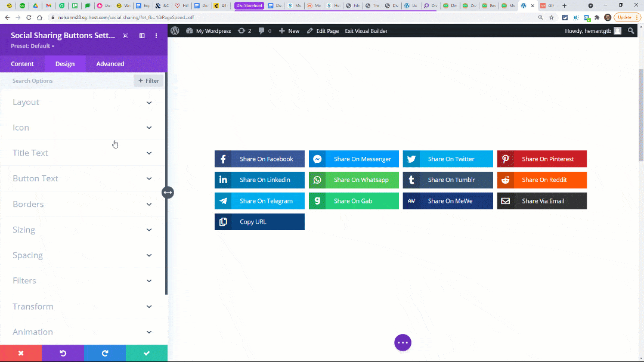Click the Copy URL button
Screen dimensions: 644x362
click(x=259, y=222)
